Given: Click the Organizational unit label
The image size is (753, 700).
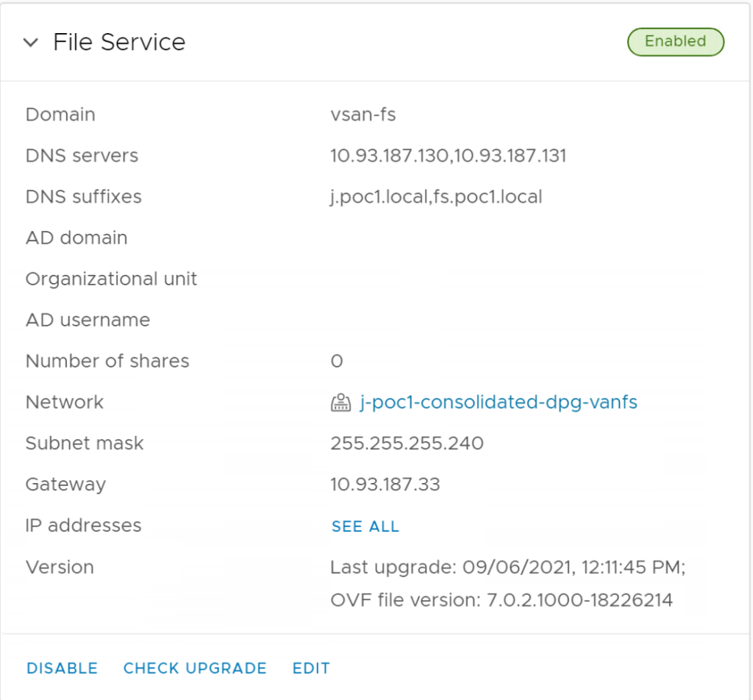Looking at the screenshot, I should 111,279.
